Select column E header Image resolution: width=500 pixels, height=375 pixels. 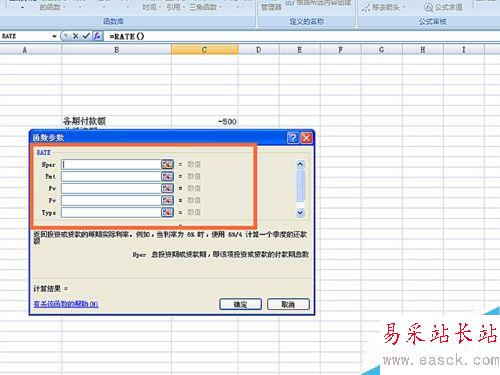(x=300, y=50)
